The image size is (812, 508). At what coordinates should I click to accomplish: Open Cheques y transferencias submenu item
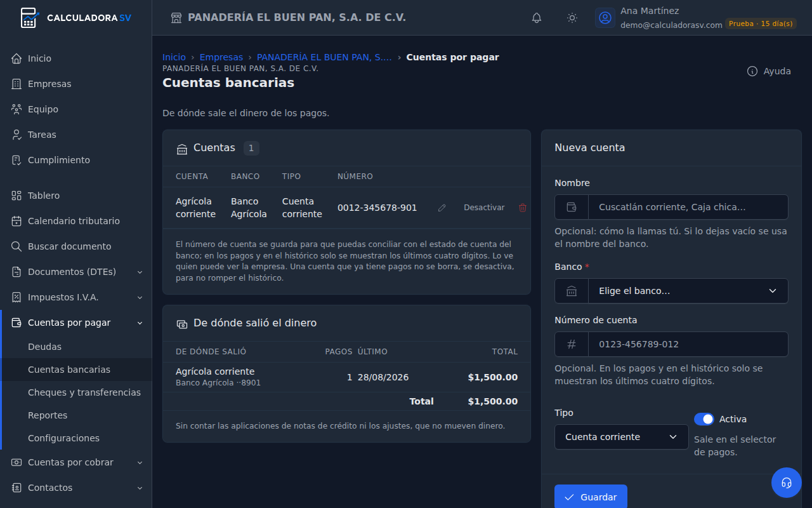point(76,392)
